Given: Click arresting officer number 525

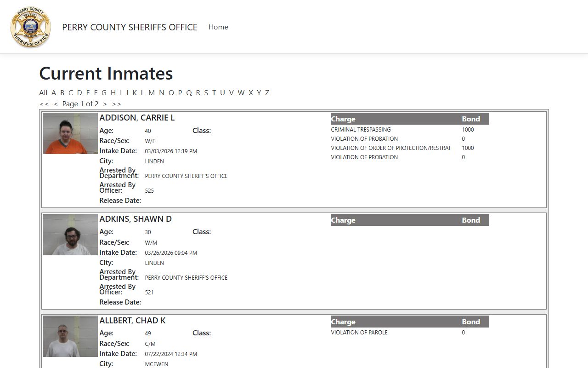Looking at the screenshot, I should click(149, 191).
